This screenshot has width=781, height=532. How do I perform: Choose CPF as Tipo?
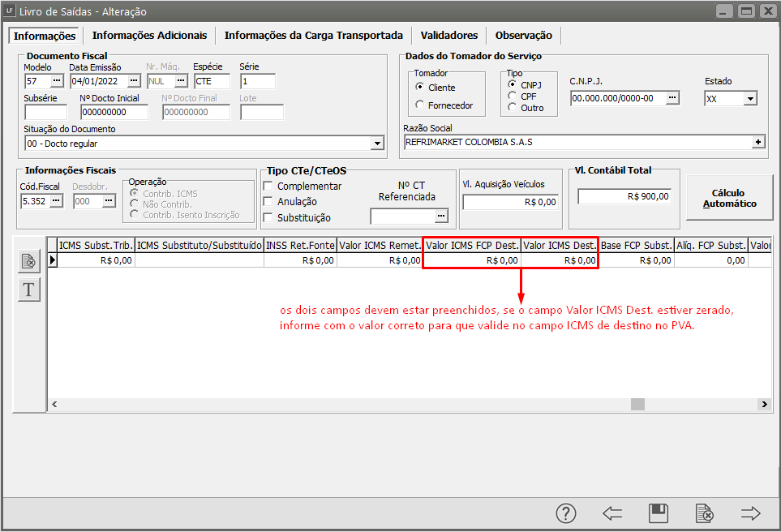click(x=512, y=96)
